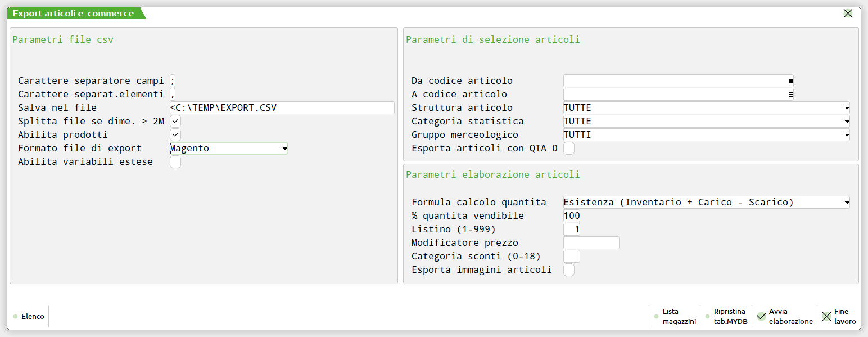Image resolution: width=868 pixels, height=337 pixels.
Task: Enable Abilita variabili estese checkbox
Action: pyautogui.click(x=176, y=162)
